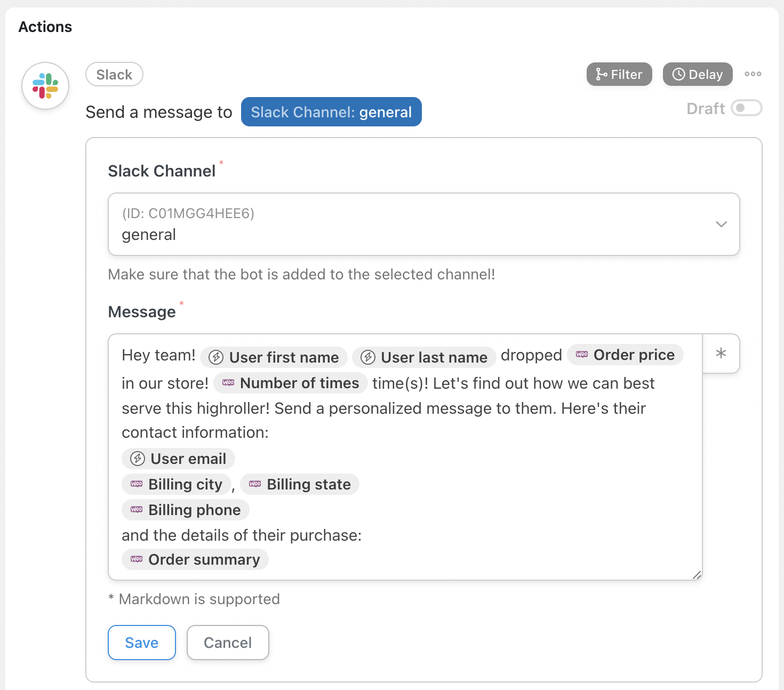
Task: Select the User email token
Action: pos(178,459)
